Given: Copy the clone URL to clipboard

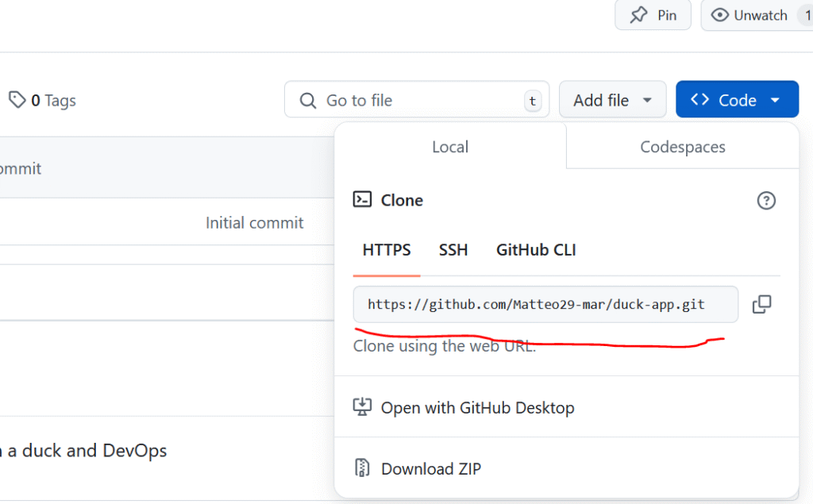Looking at the screenshot, I should pyautogui.click(x=761, y=304).
